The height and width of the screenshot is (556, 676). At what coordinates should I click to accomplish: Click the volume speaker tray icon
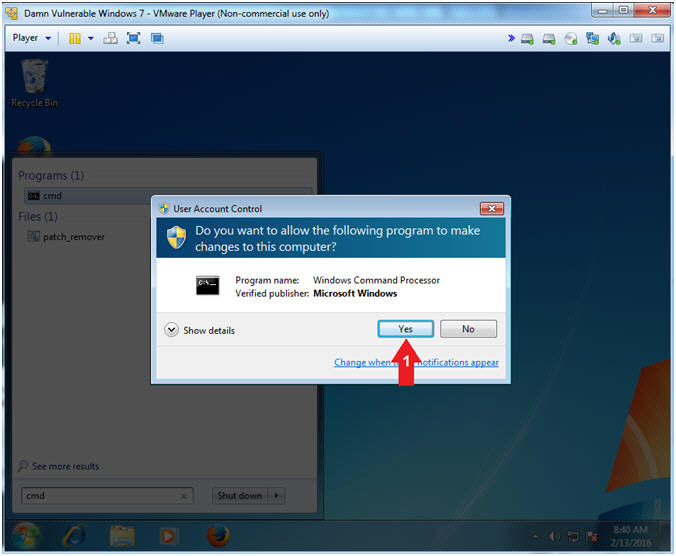(554, 537)
